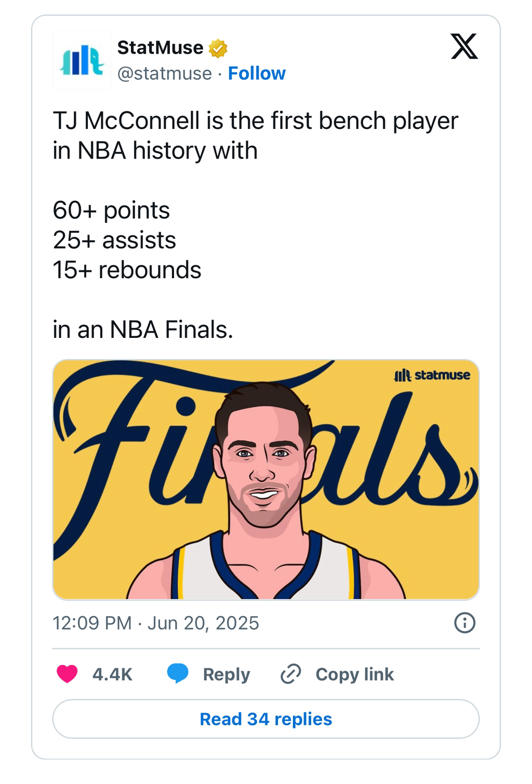
Task: Click the StatMuse display name
Action: pyautogui.click(x=160, y=48)
